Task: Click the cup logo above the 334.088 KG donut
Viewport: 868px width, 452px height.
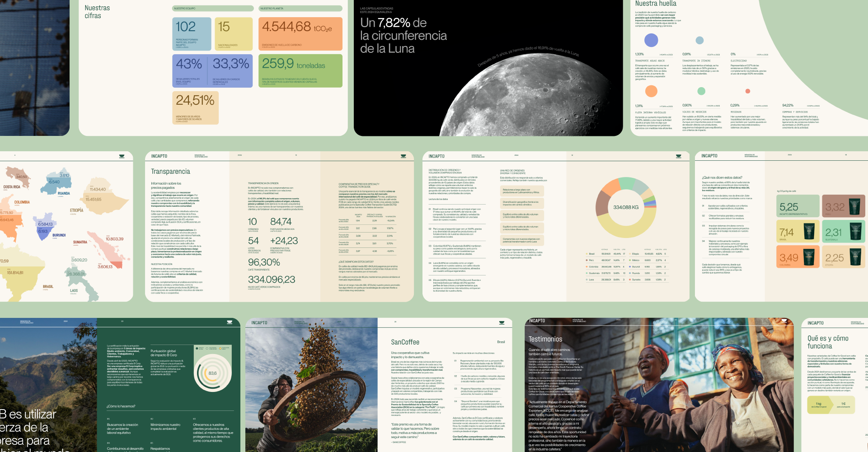Action: [x=679, y=156]
